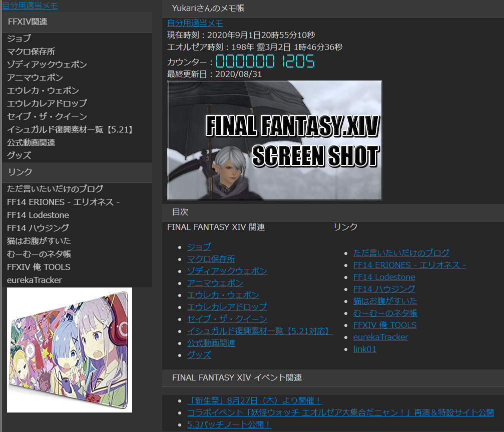Viewport: 504px width, 432px height.
Task: Open イシュガルド復興素材一覧【5.21】 in the sidebar
Action: 70,129
